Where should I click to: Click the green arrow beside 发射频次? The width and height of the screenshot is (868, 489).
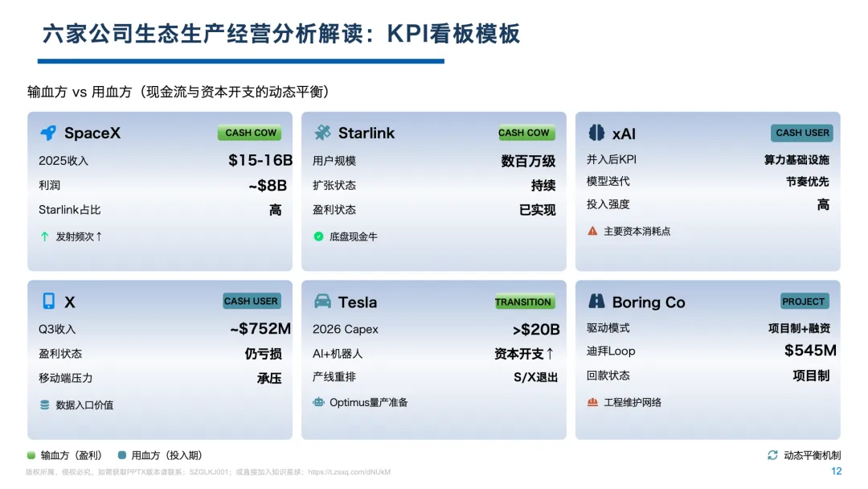click(45, 236)
